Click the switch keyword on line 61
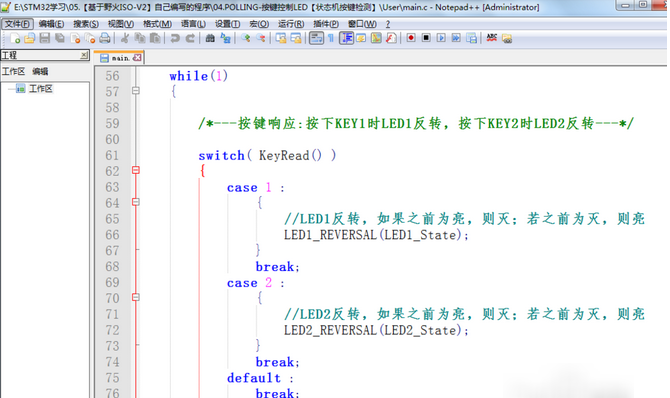 click(221, 156)
